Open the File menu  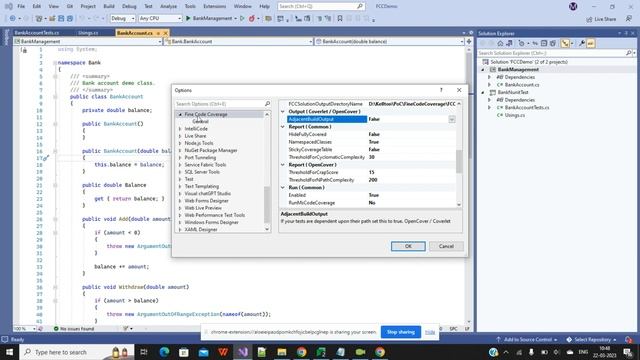click(x=21, y=7)
